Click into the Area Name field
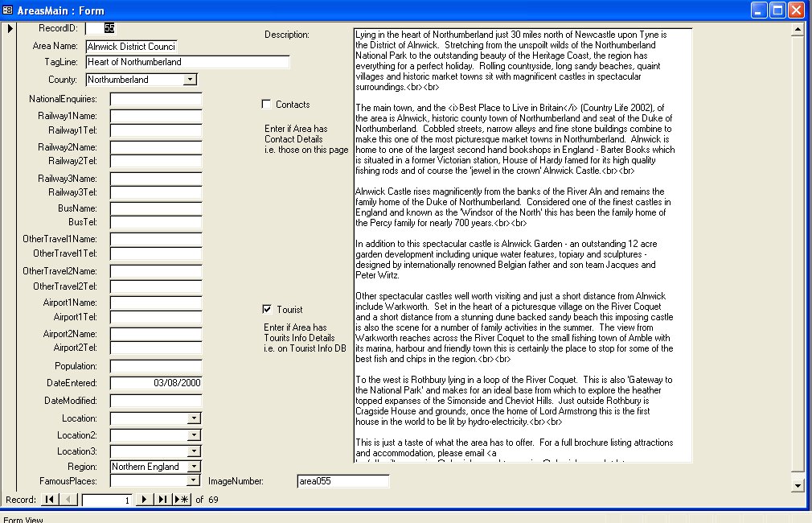Image resolution: width=812 pixels, height=523 pixels. click(x=132, y=46)
